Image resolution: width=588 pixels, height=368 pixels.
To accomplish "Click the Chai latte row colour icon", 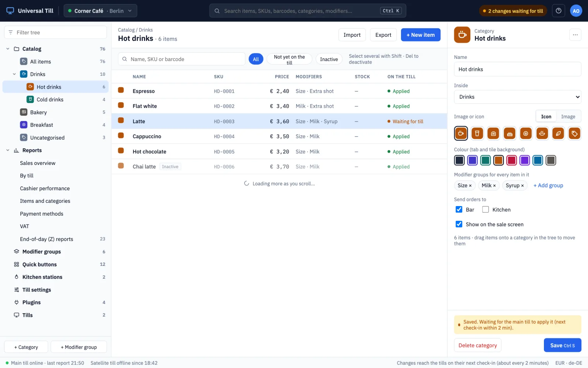I will pyautogui.click(x=121, y=166).
